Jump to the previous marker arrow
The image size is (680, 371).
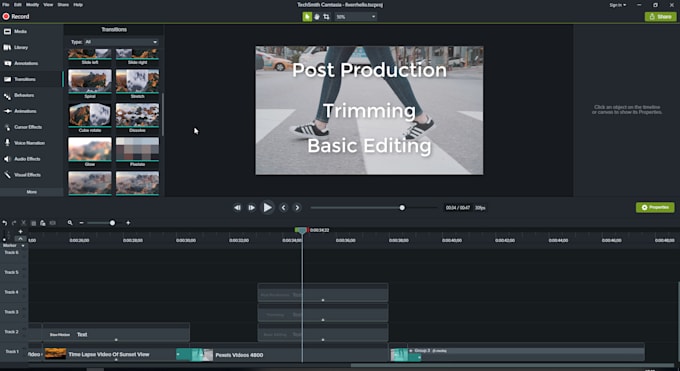click(284, 208)
